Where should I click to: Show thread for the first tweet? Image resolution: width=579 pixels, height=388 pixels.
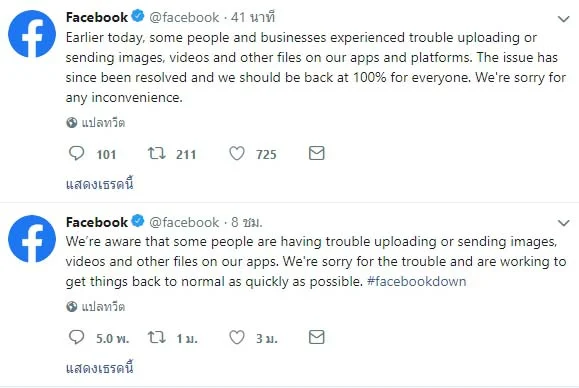[x=99, y=183]
